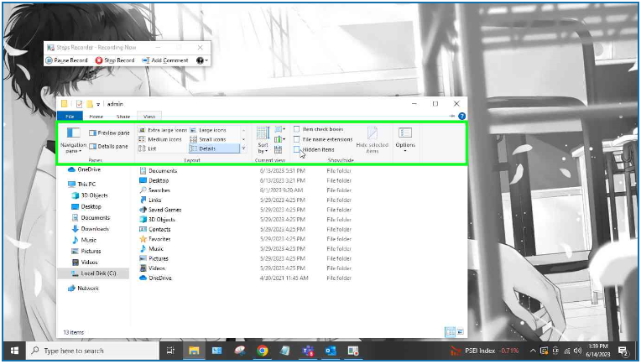
Task: Select Details layout option
Action: point(214,148)
